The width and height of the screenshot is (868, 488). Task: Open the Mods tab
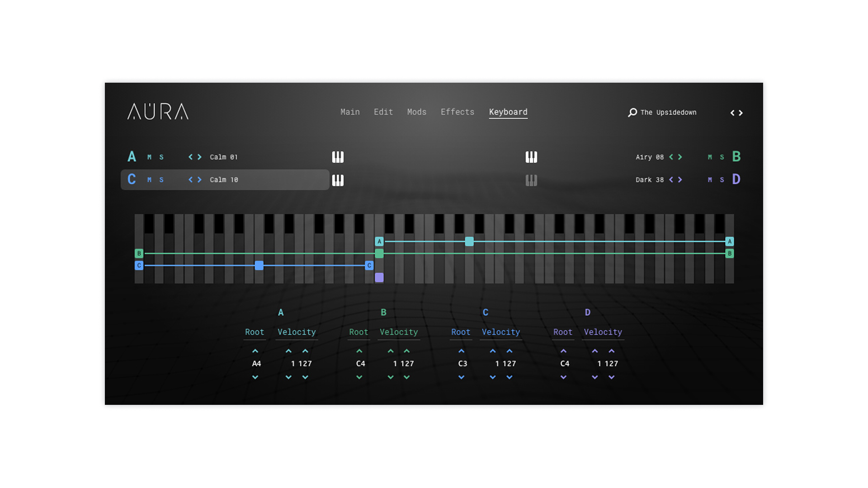pos(416,112)
